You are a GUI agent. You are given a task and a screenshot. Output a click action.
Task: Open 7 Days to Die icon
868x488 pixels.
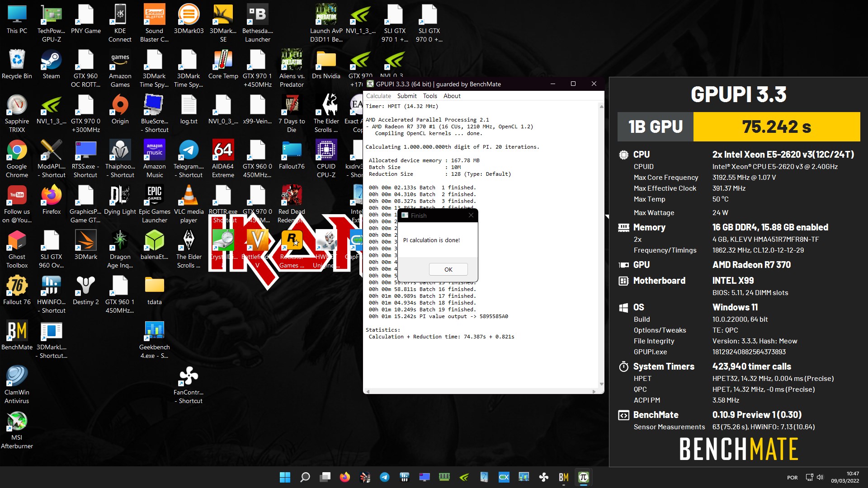pos(292,114)
